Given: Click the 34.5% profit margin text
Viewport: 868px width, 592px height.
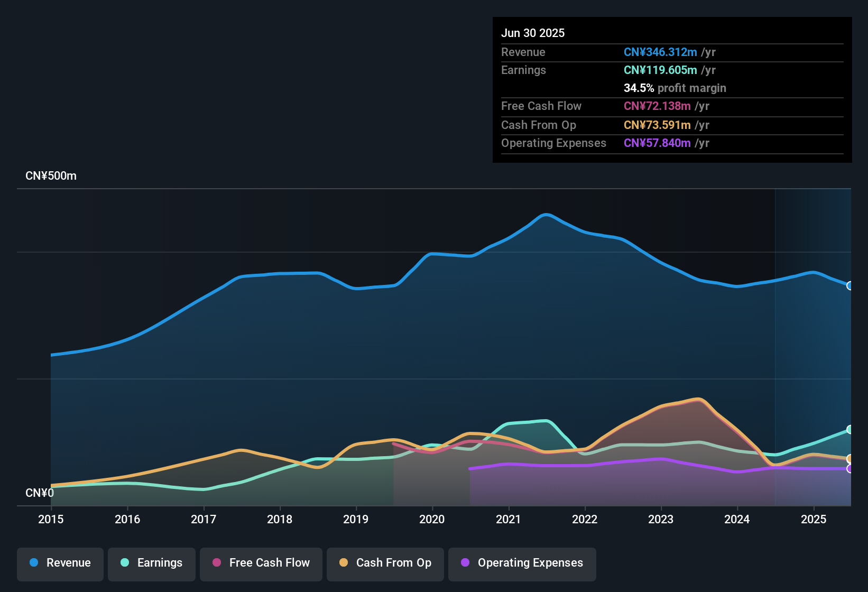Looking at the screenshot, I should pyautogui.click(x=675, y=88).
